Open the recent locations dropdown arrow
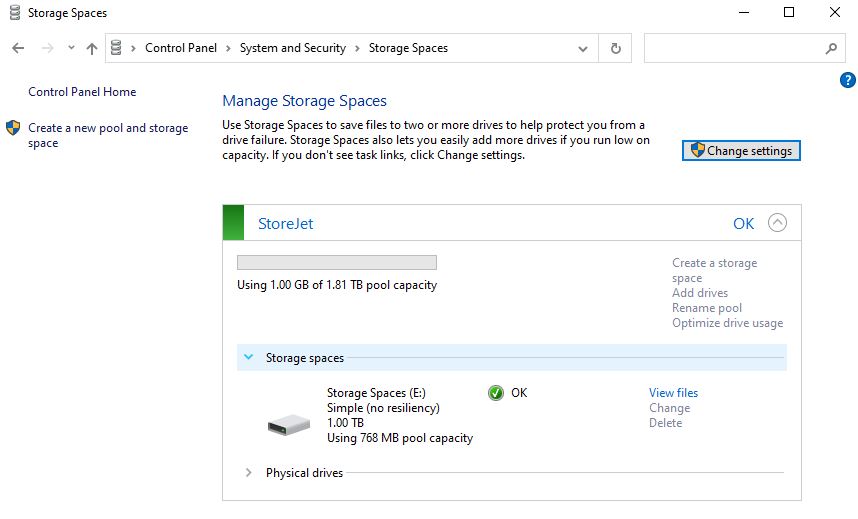The height and width of the screenshot is (519, 858). tap(71, 48)
